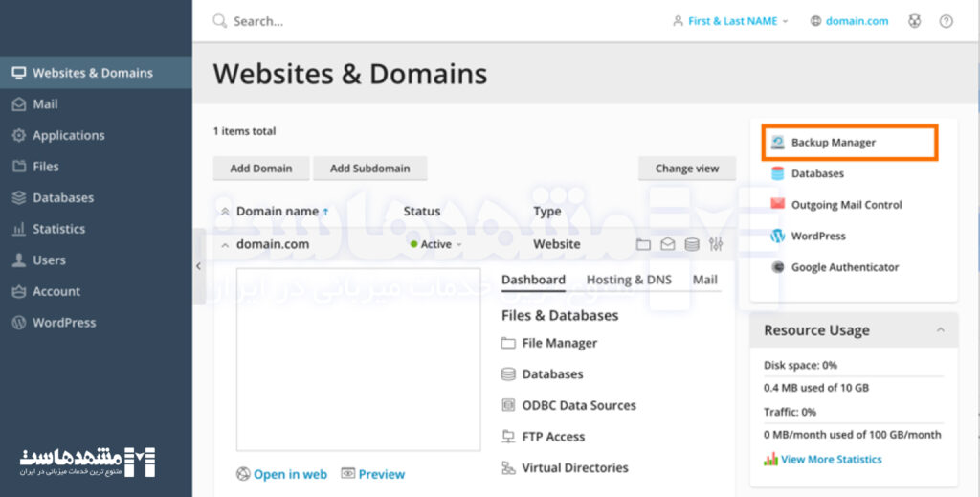Click the Search input field
The height and width of the screenshot is (497, 980).
pyautogui.click(x=383, y=21)
